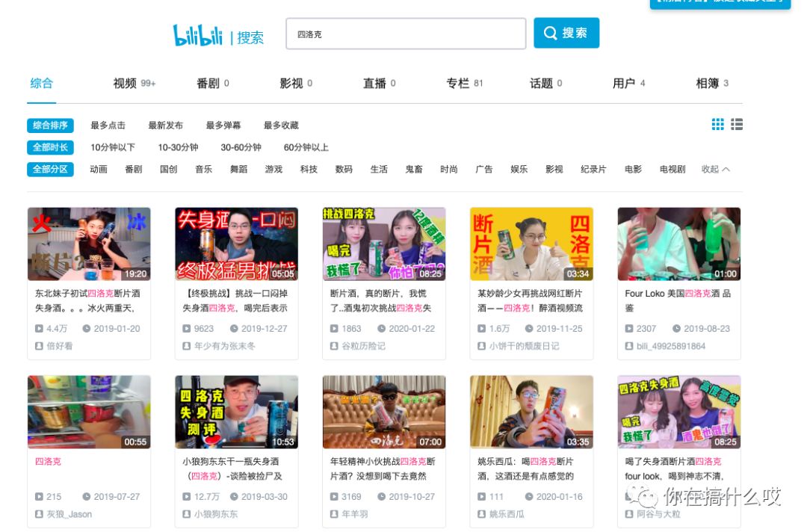Open uploader 谷粒历险记 profile
Viewport: 807px width, 532px height.
pyautogui.click(x=363, y=346)
